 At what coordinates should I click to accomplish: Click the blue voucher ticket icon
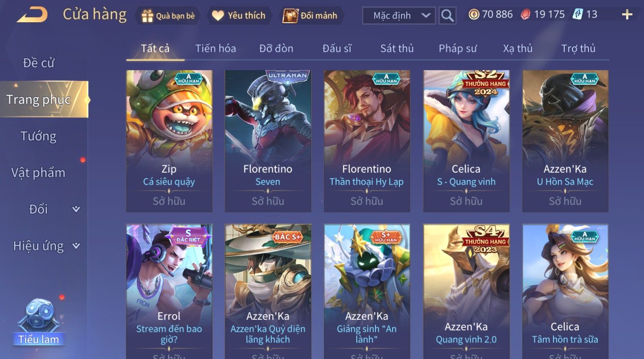pos(578,15)
